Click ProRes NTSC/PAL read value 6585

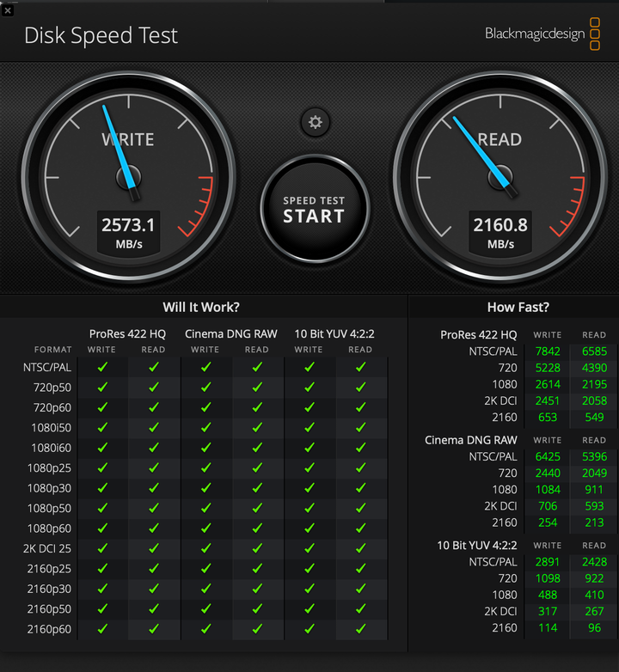coord(594,351)
